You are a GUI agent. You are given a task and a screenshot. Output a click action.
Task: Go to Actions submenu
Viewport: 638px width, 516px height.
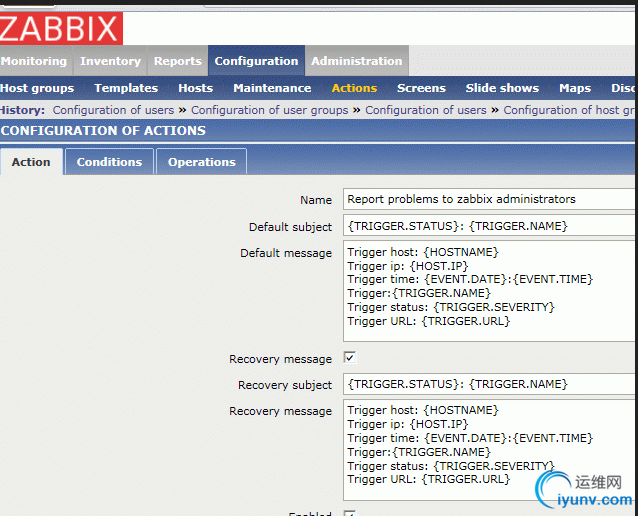coord(354,88)
